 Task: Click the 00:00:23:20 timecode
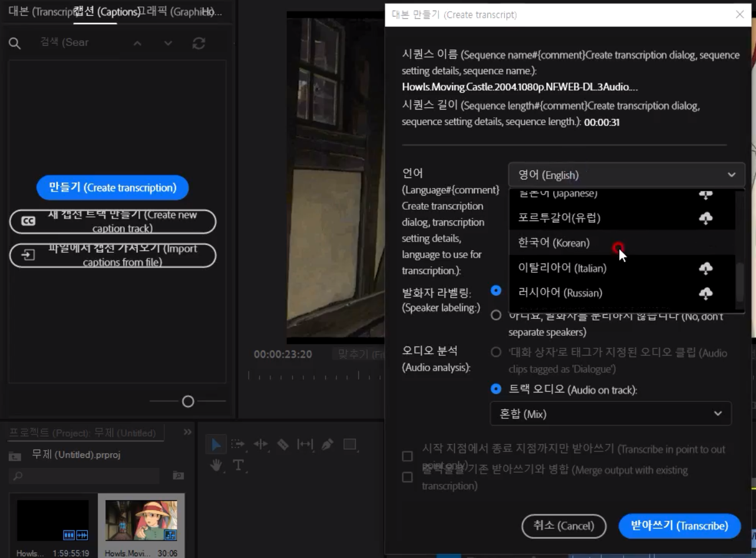(283, 354)
